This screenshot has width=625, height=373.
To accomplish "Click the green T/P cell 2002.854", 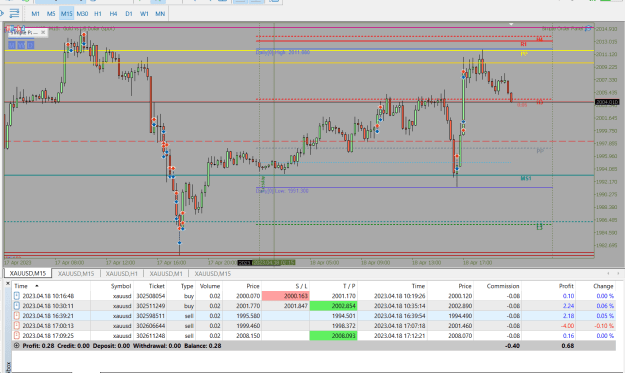I will tap(333, 306).
